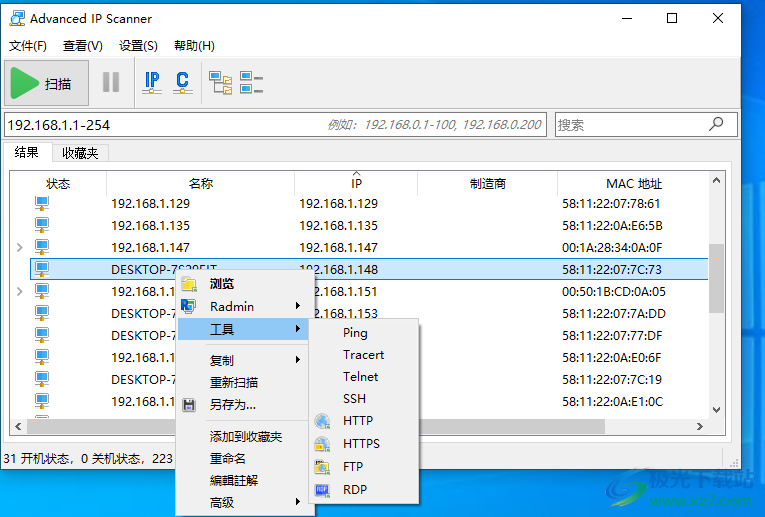Collapse all results toolbar icon
Image resolution: width=765 pixels, height=517 pixels.
251,82
